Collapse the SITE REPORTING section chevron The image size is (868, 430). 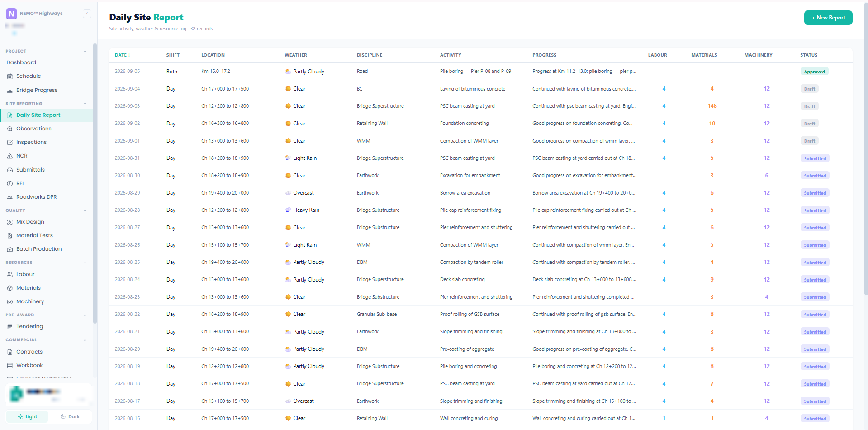(x=85, y=104)
